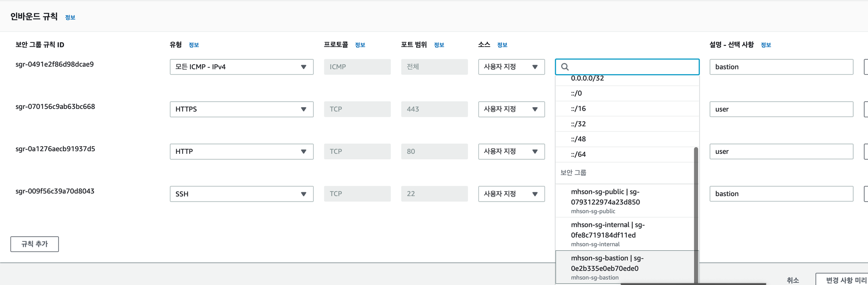Select mhson-sg-bastion security group option

click(625, 267)
